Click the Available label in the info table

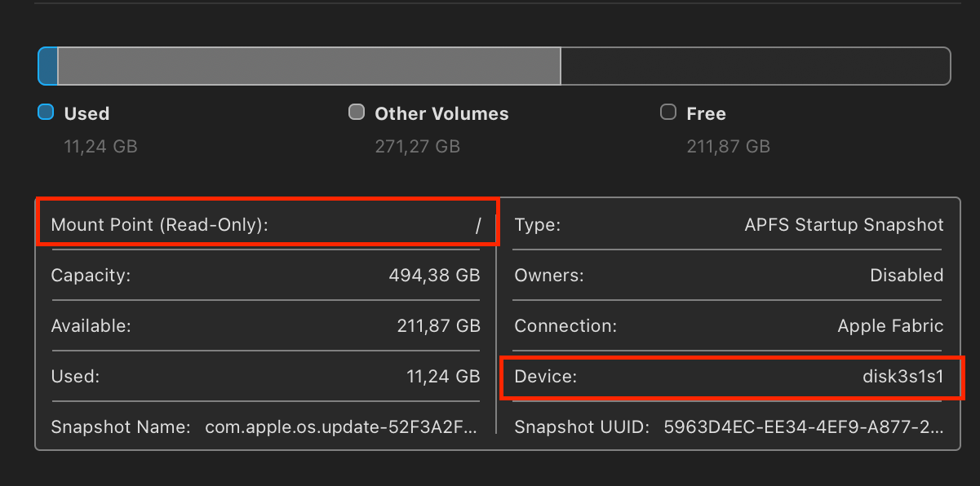[x=91, y=326]
